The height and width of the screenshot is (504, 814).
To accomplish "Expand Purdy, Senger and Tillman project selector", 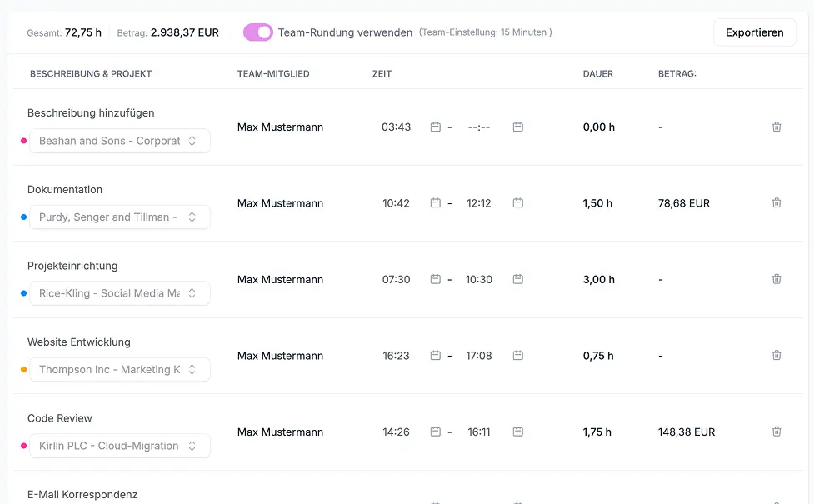I will 119,217.
